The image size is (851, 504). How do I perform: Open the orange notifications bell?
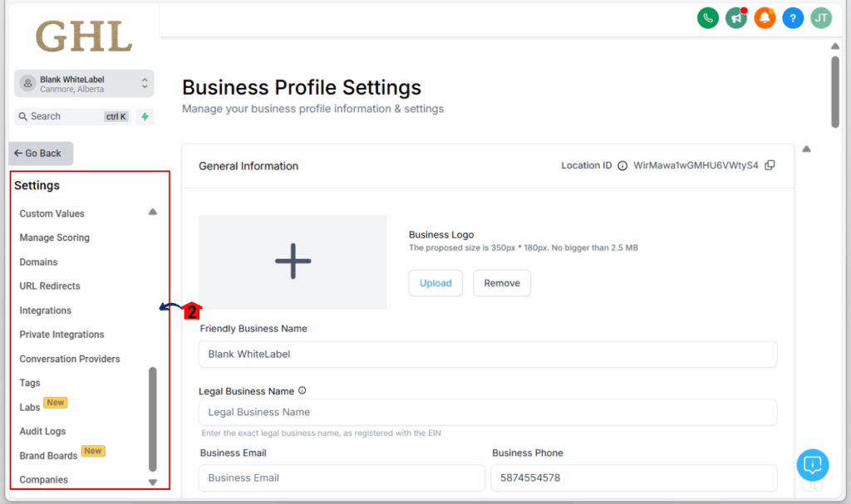coord(765,17)
